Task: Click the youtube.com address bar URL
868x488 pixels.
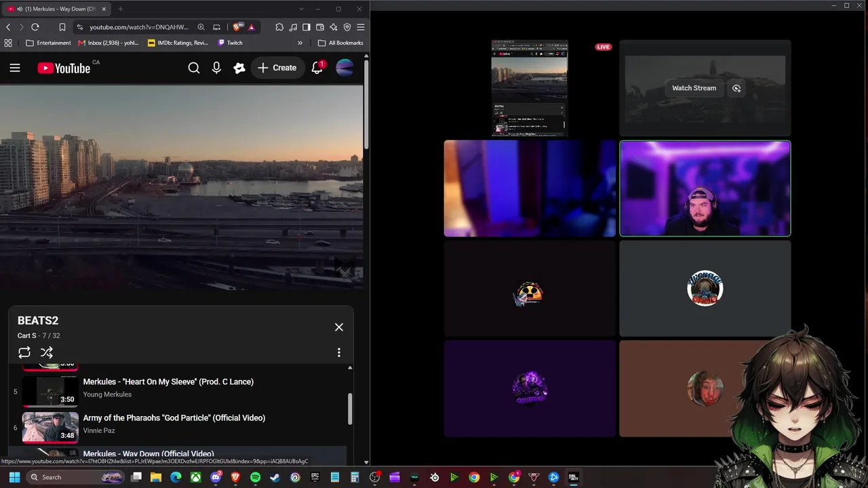Action: (139, 27)
